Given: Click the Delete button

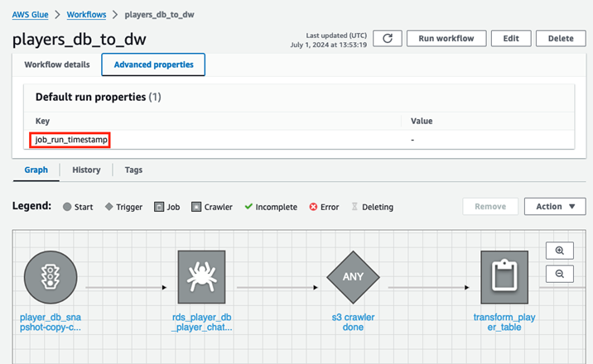Looking at the screenshot, I should (x=561, y=39).
